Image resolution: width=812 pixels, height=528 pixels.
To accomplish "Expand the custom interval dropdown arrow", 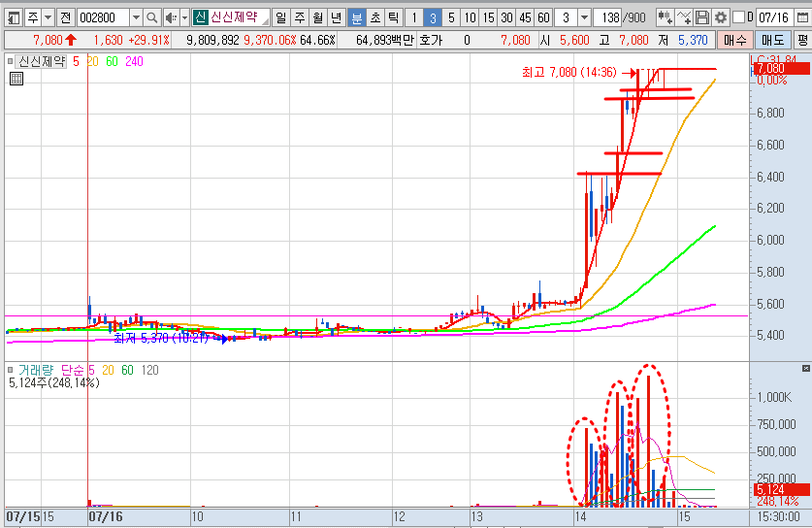I will [584, 18].
